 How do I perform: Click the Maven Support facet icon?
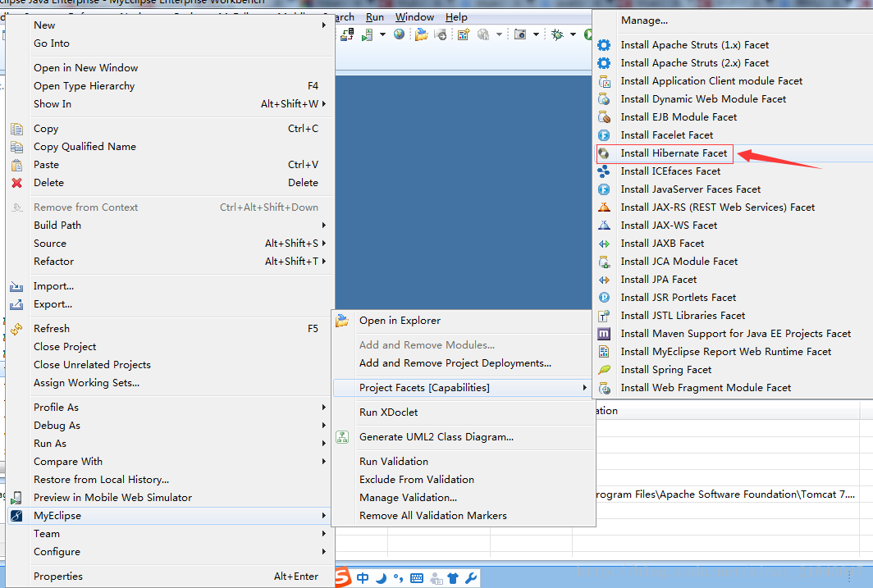click(604, 334)
